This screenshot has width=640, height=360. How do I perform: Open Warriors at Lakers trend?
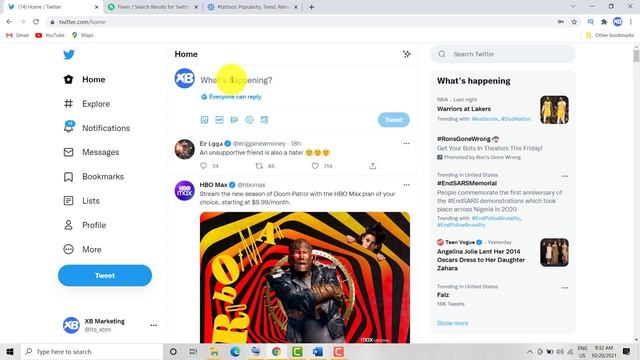tap(464, 109)
